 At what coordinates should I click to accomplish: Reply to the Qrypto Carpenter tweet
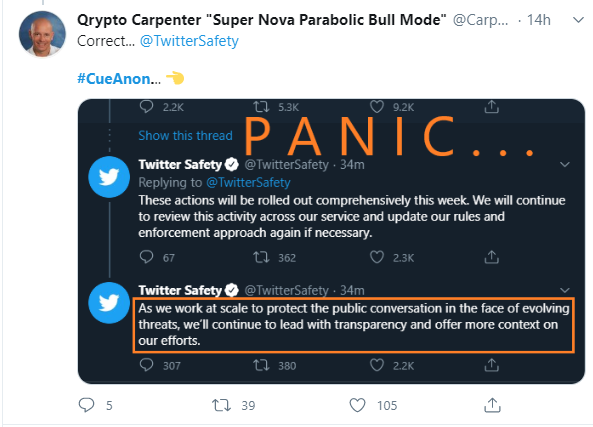[86, 405]
